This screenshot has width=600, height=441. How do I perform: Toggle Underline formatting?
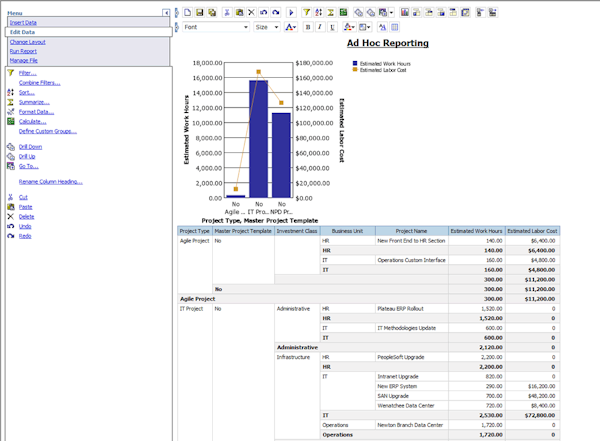[332, 27]
